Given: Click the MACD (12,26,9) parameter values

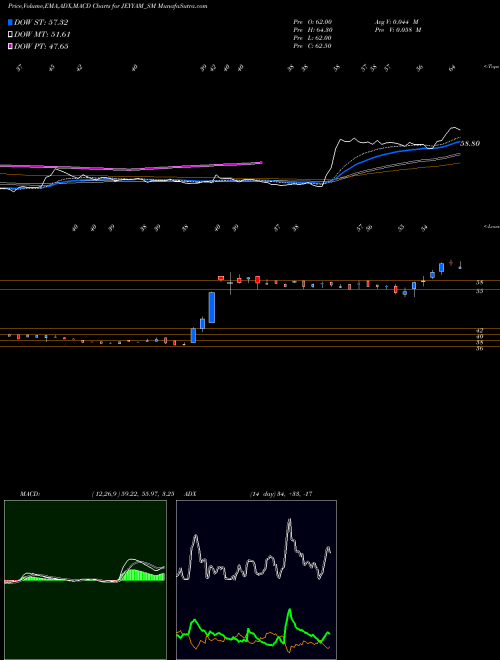Looking at the screenshot, I should click(133, 494).
